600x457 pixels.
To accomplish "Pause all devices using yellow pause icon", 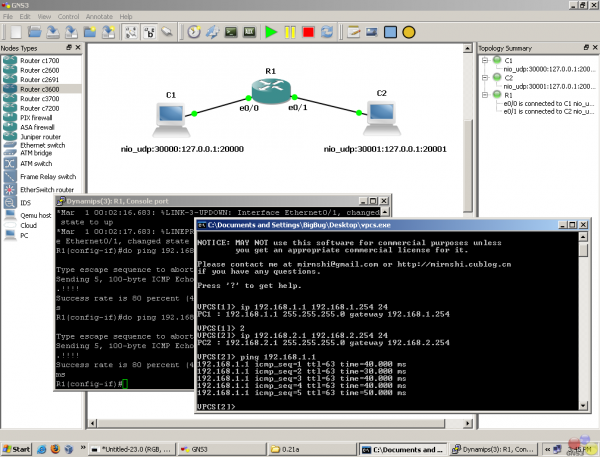I will (x=290, y=32).
